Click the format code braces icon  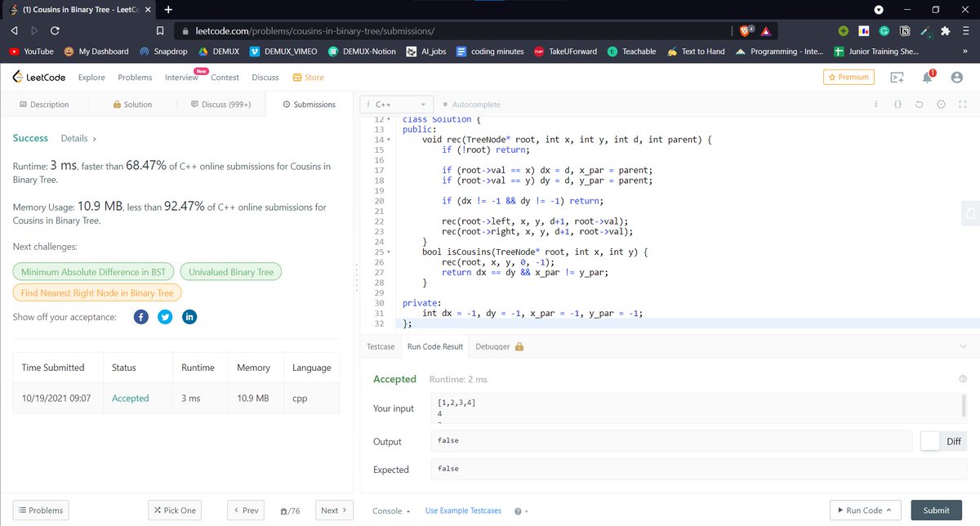[897, 105]
